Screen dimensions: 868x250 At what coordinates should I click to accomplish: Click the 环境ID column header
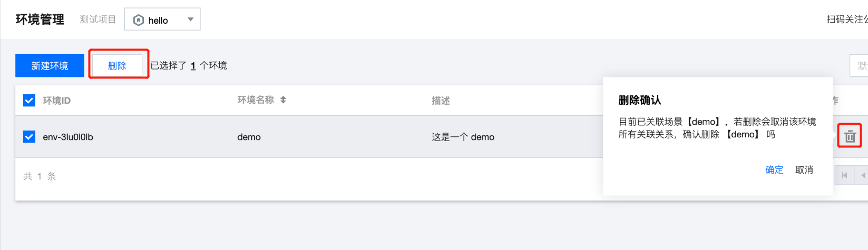[57, 101]
